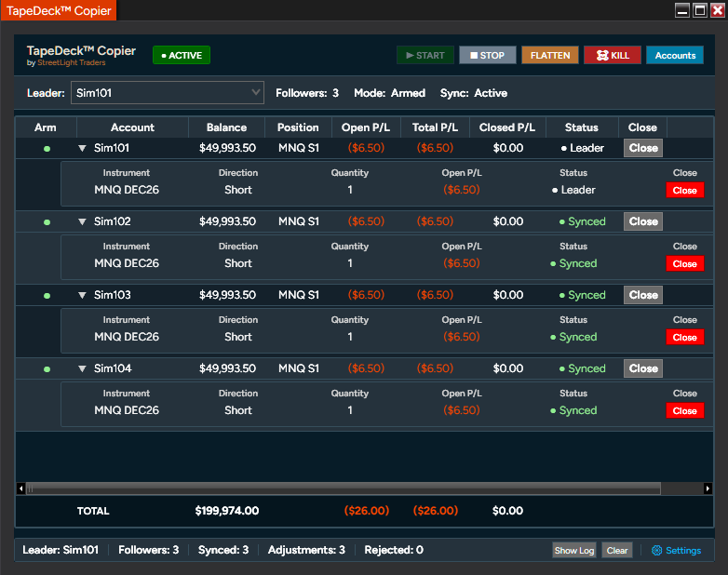Viewport: 728px width, 575px height.
Task: Stop the copier with STOP button
Action: (x=488, y=55)
